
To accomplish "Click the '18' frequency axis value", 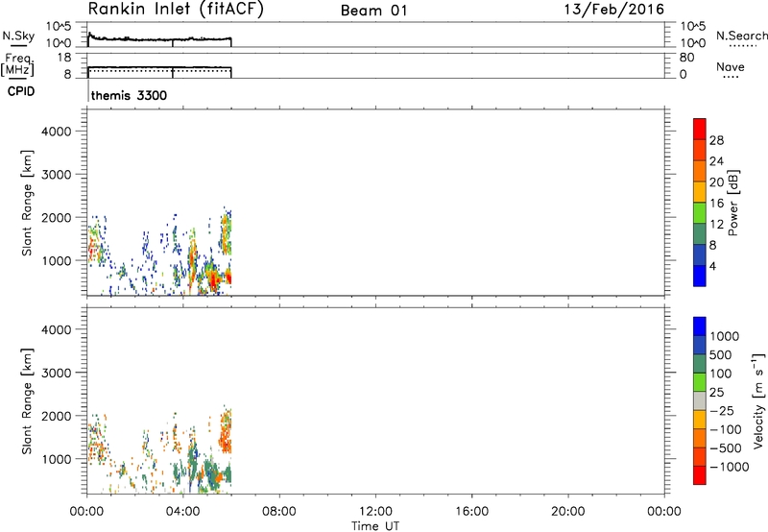I will 64,58.
